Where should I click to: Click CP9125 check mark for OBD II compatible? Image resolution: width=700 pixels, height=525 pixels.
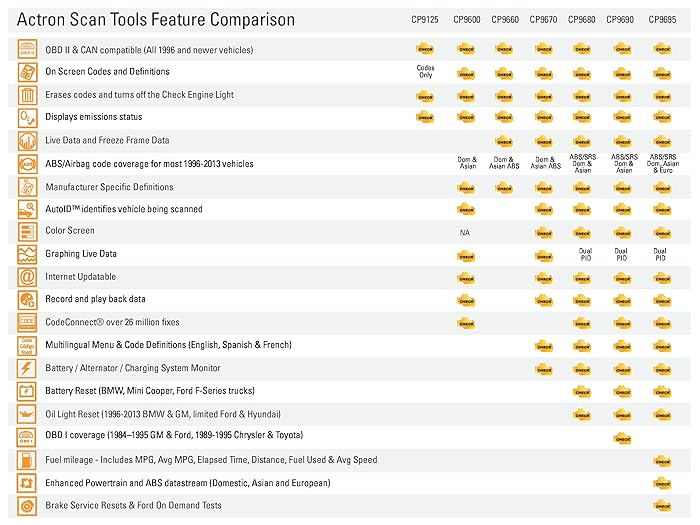pyautogui.click(x=425, y=48)
